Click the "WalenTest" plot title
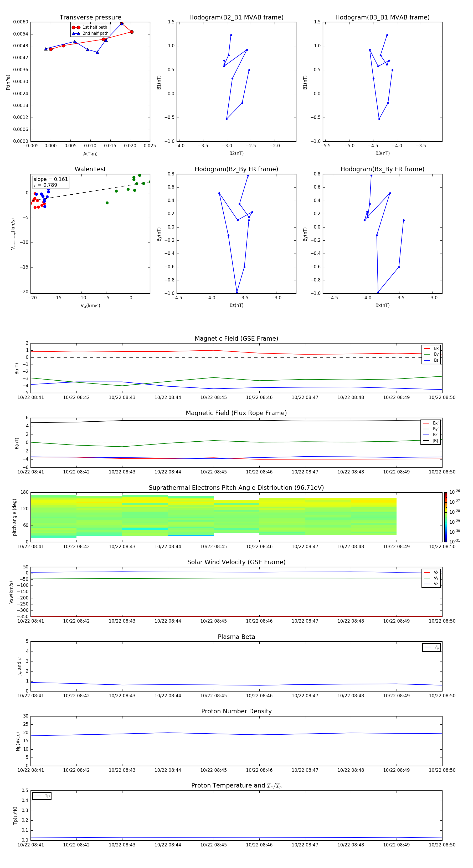This screenshot has height=868, width=473. 90,169
